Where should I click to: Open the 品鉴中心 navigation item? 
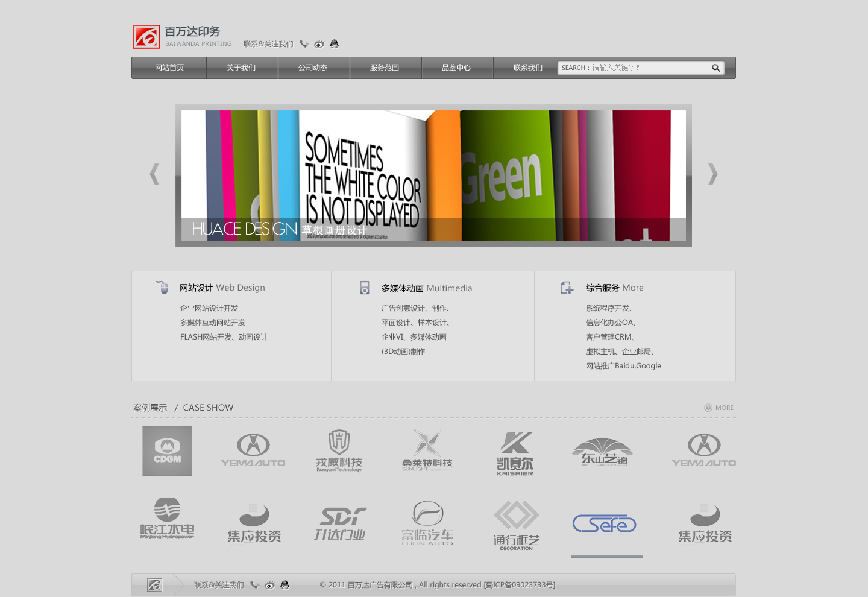tap(456, 68)
